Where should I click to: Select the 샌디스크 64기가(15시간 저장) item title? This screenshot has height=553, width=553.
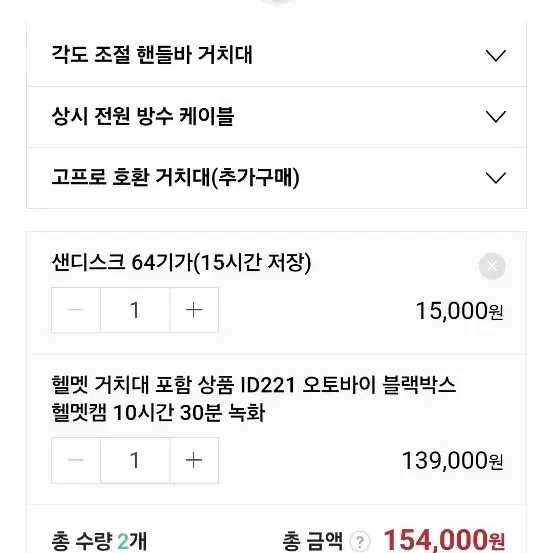(181, 262)
